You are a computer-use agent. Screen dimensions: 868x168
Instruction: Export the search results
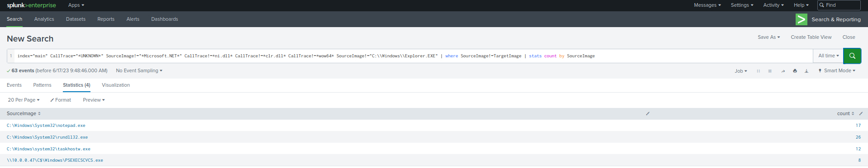(x=806, y=71)
